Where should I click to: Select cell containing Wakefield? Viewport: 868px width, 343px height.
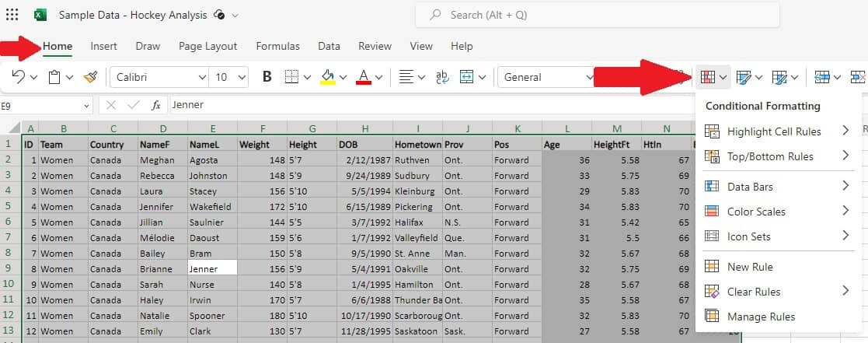point(213,207)
